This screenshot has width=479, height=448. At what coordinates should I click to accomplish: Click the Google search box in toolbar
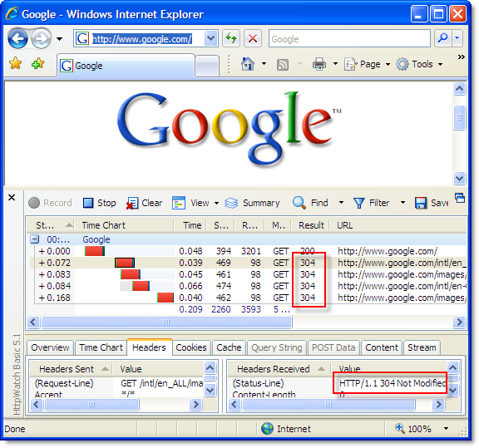(x=349, y=39)
